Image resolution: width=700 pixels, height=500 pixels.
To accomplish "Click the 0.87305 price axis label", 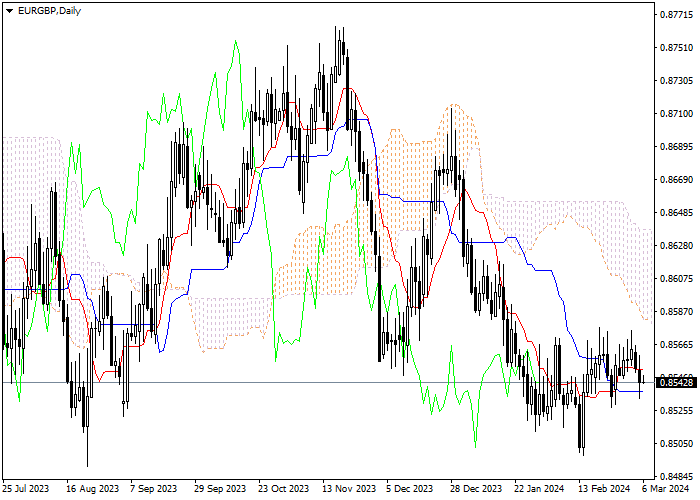I will click(676, 81).
